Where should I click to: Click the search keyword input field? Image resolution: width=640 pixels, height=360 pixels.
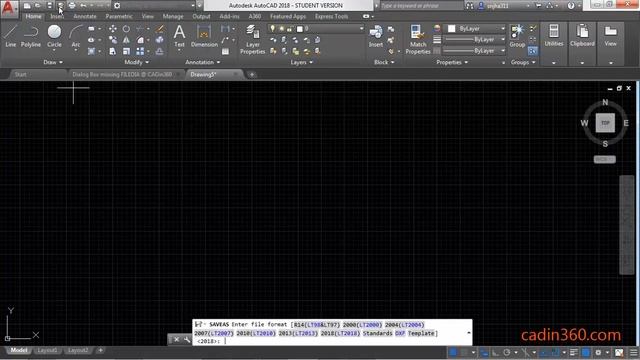421,6
